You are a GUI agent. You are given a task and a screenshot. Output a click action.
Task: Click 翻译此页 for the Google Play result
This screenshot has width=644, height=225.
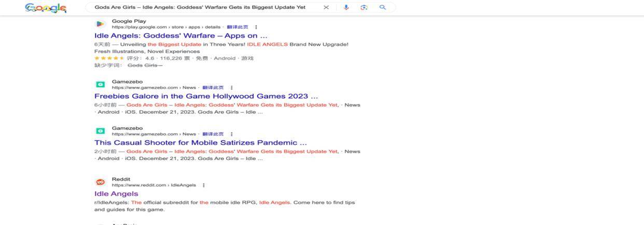(237, 27)
